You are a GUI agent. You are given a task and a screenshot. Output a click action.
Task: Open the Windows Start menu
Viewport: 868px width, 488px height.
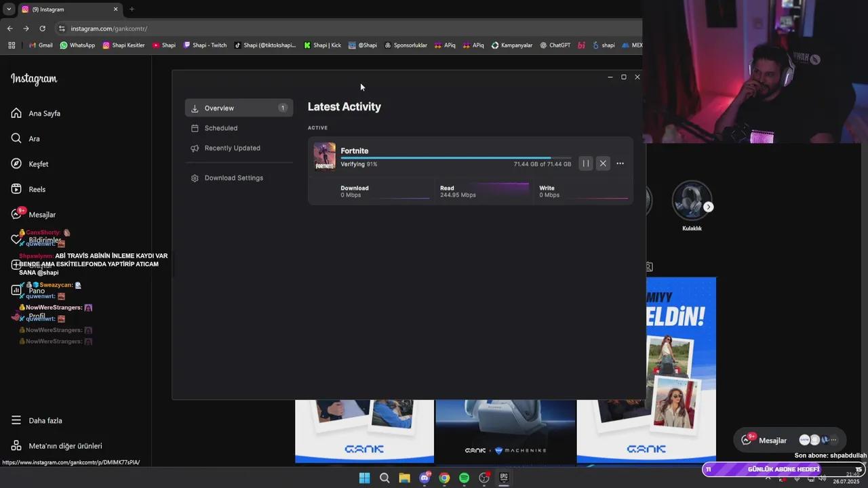364,478
